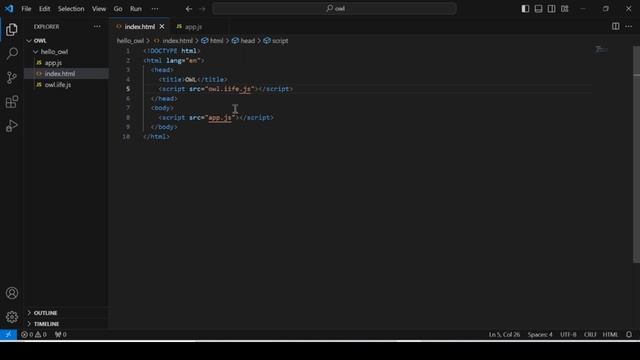The width and height of the screenshot is (640, 360).
Task: Open owl.iife.js in the explorer tree
Action: pos(58,85)
